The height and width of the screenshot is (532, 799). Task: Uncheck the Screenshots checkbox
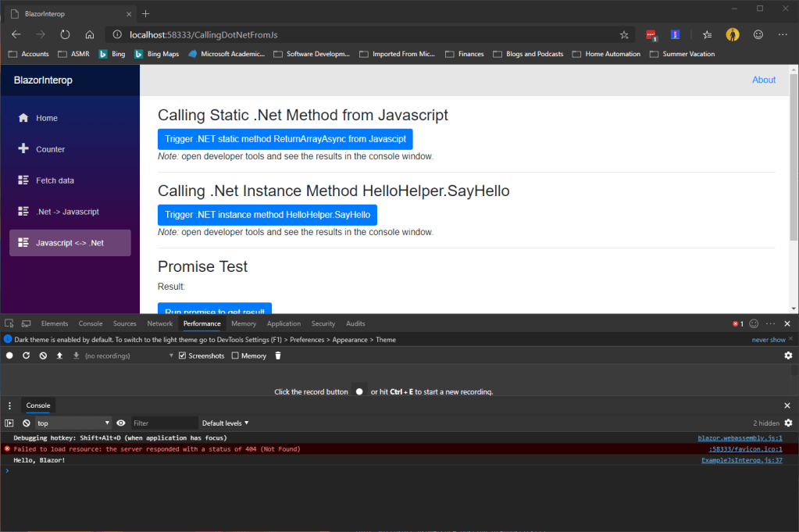183,355
